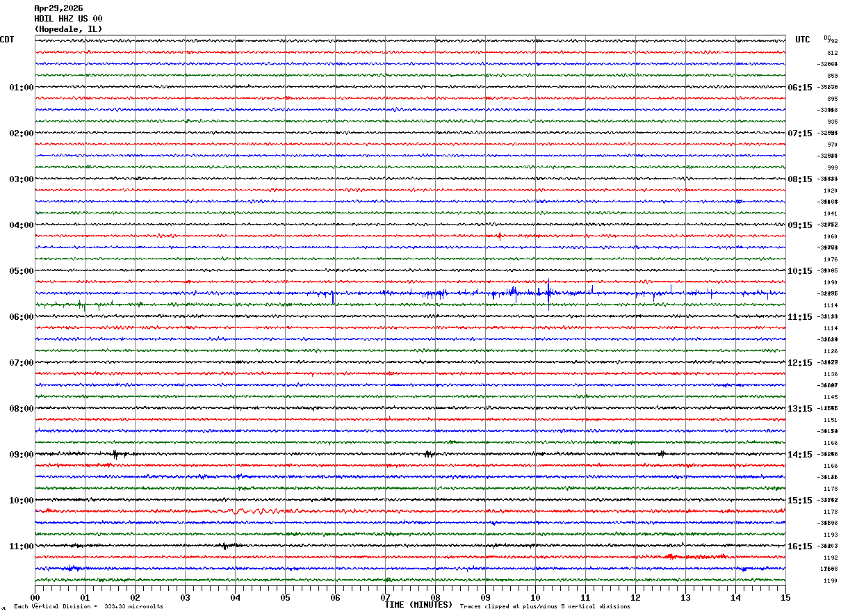The image size is (841, 616).
Task: Click the "11:00" CDT time label
Action: 22,546
